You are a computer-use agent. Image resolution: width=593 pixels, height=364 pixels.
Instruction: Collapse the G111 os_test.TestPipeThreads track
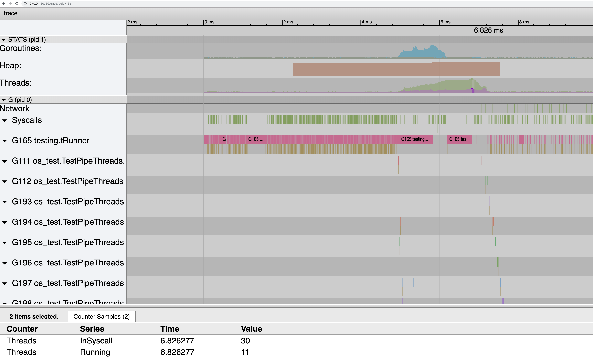click(4, 161)
